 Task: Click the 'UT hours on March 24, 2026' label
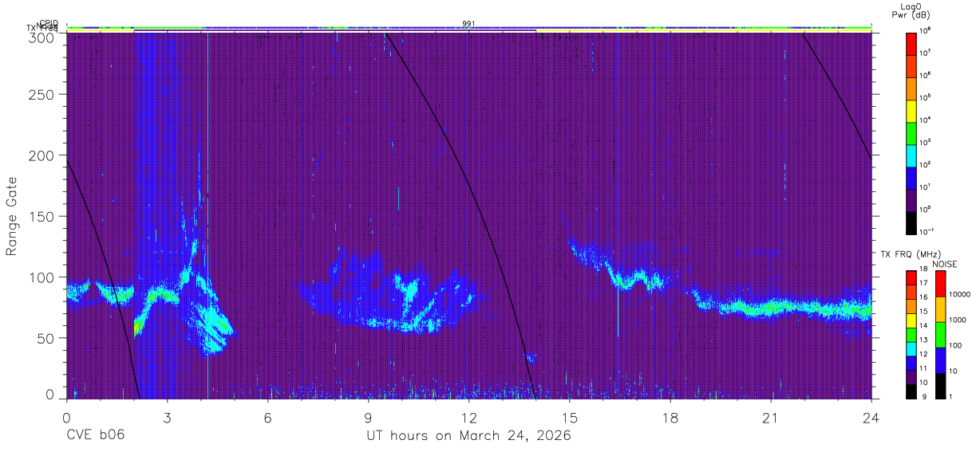[468, 436]
